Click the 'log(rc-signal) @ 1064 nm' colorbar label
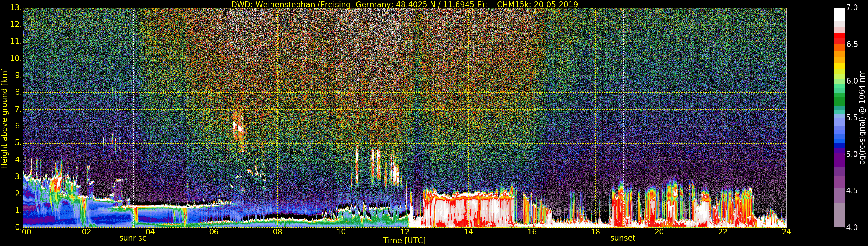Viewport: 868px width, 246px height. tap(862, 118)
